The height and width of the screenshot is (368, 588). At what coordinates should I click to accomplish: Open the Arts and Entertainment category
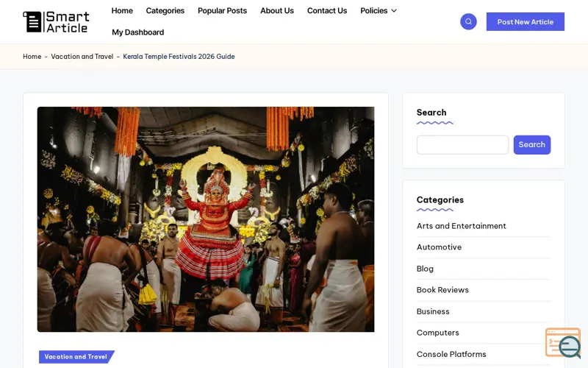point(462,226)
